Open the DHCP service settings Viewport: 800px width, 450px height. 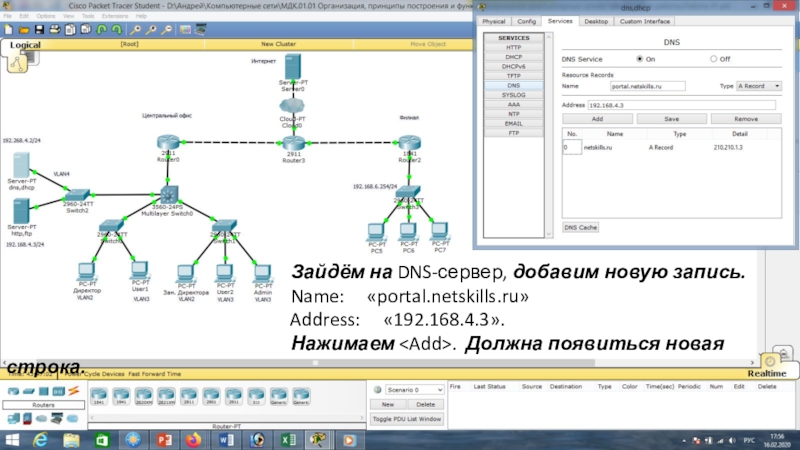(513, 57)
